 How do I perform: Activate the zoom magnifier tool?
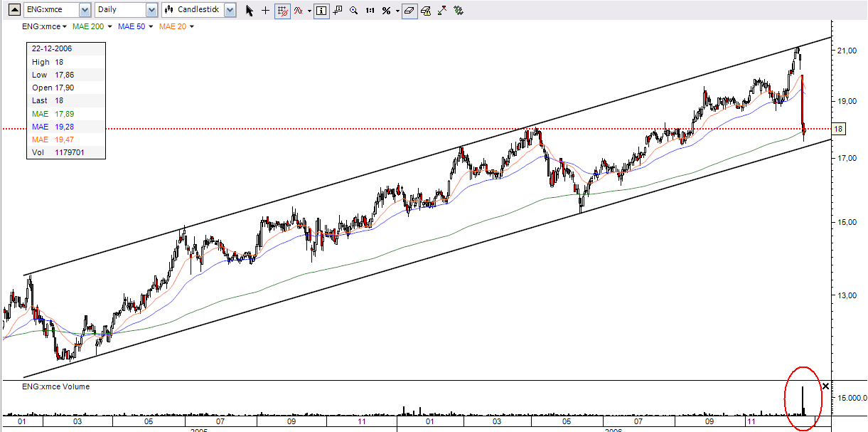[353, 11]
